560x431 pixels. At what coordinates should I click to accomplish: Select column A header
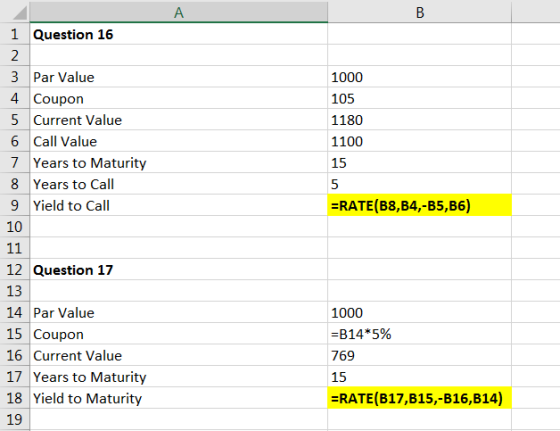(x=179, y=12)
